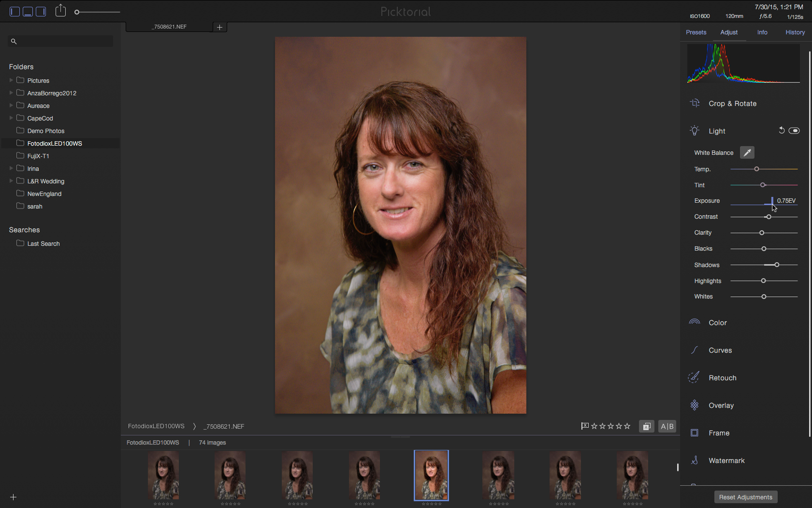The image size is (812, 508).
Task: Toggle the left sidebar panel visibility
Action: coord(15,12)
